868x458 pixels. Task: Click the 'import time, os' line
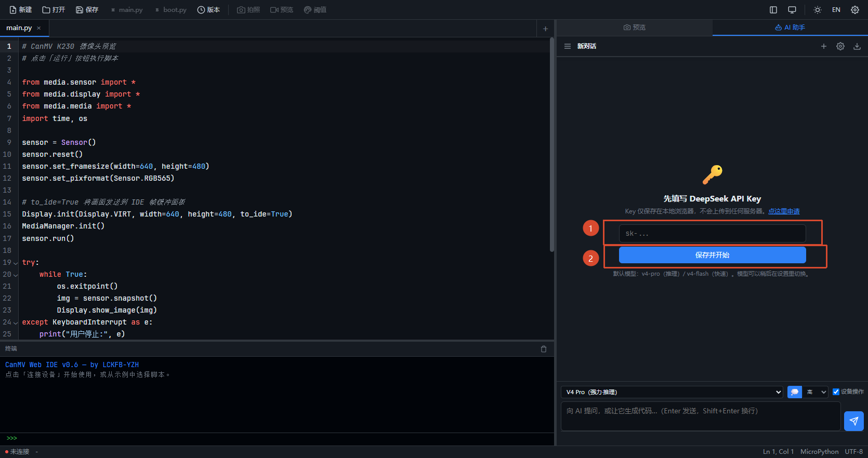point(55,118)
